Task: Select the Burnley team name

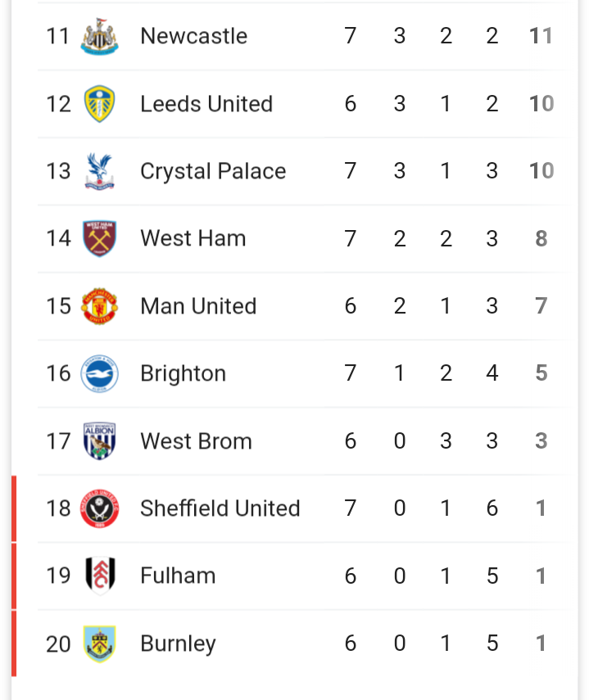Action: click(x=178, y=644)
